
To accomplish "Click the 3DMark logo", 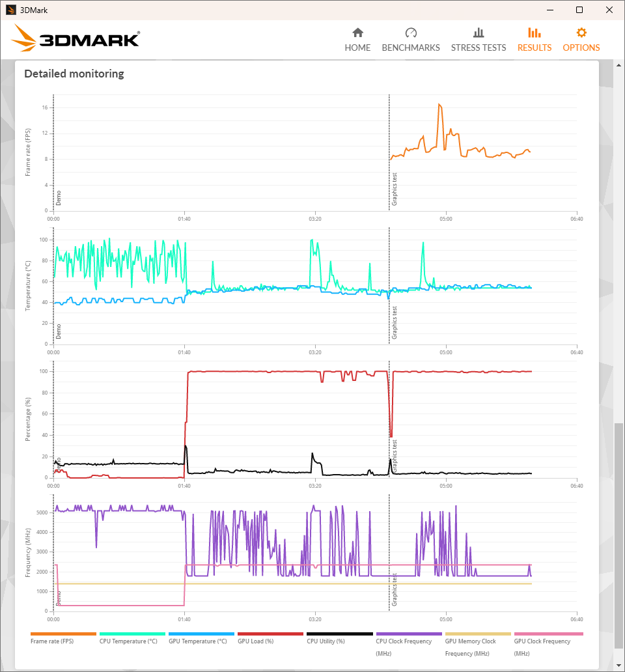I will [76, 39].
